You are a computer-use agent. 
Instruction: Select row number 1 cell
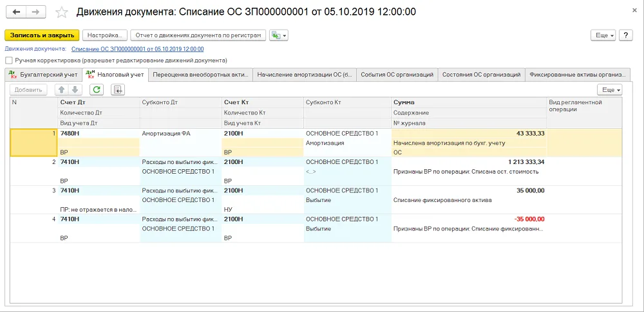[33, 142]
